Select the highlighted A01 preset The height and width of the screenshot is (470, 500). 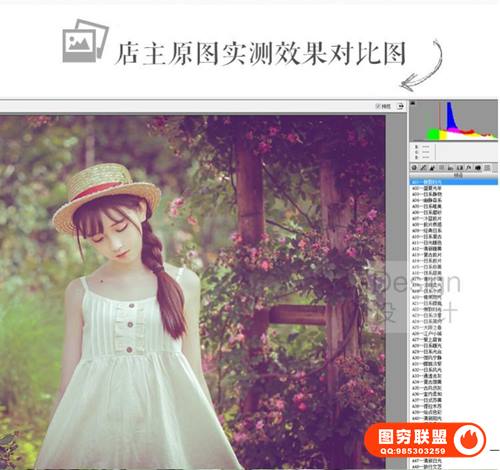pyautogui.click(x=454, y=182)
